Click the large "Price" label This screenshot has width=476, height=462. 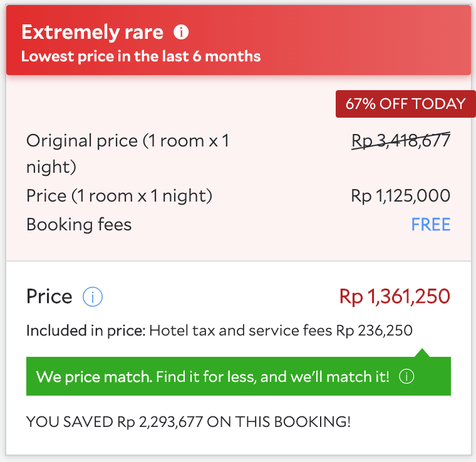(49, 296)
